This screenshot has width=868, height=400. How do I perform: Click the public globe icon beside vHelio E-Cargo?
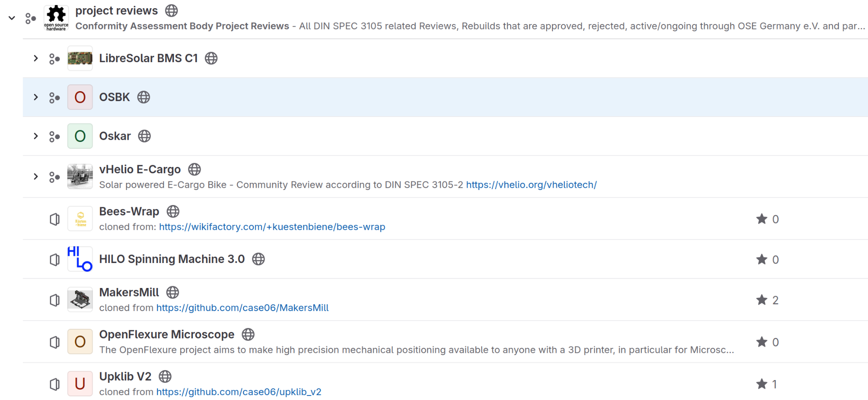(194, 169)
